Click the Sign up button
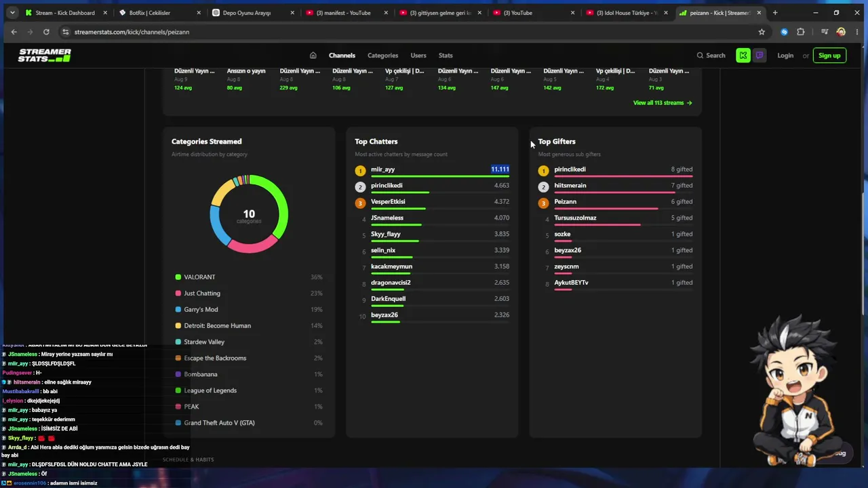Viewport: 868px width, 488px height. pyautogui.click(x=829, y=56)
